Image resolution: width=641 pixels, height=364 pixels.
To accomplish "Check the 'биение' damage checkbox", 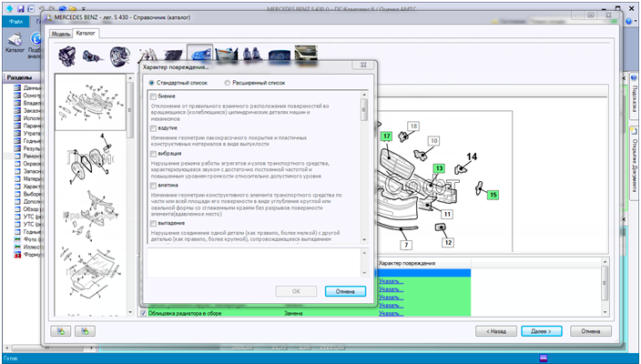I will [x=153, y=96].
